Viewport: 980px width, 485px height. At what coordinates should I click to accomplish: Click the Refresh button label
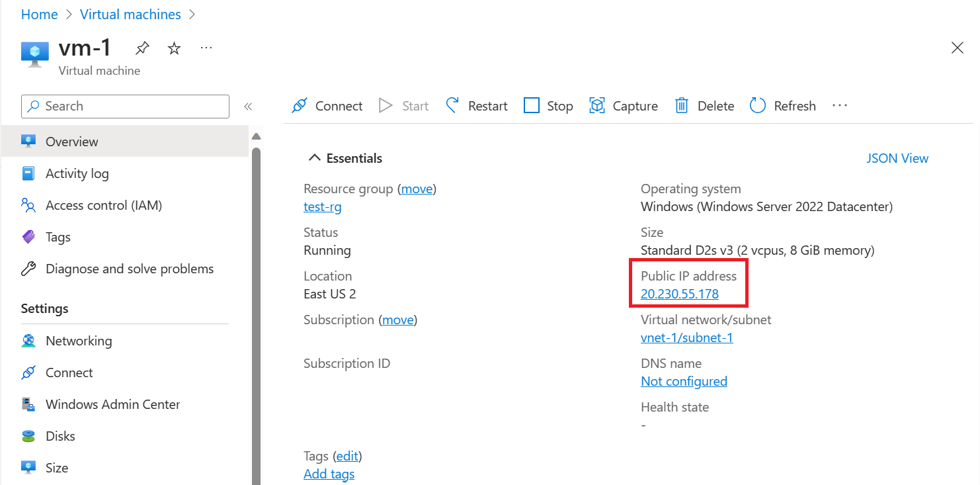(795, 106)
